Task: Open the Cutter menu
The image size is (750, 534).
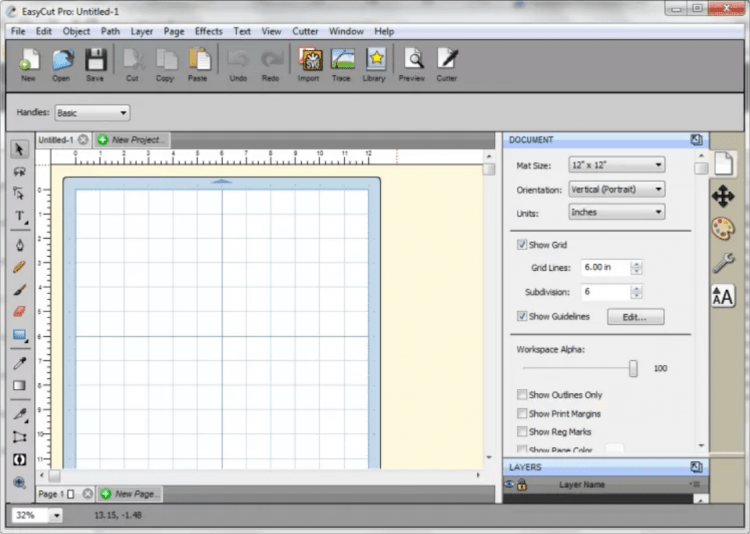Action: [x=305, y=32]
